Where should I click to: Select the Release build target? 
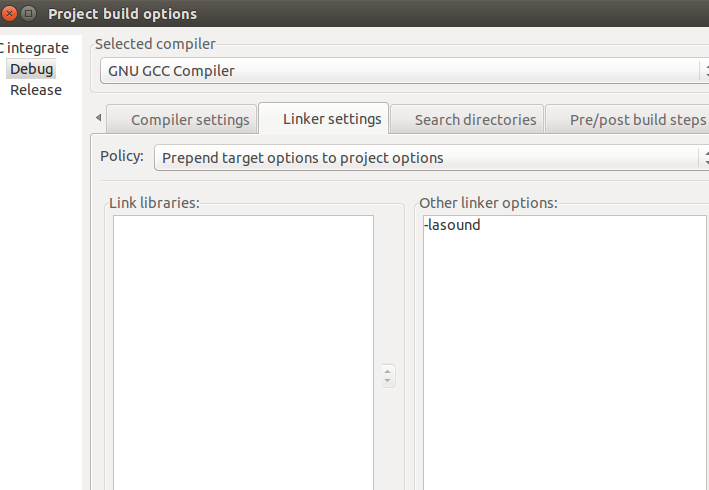(x=36, y=90)
